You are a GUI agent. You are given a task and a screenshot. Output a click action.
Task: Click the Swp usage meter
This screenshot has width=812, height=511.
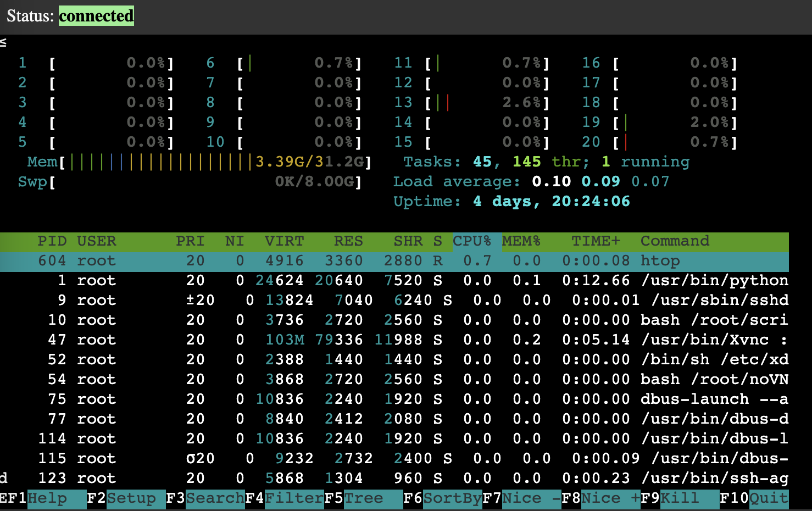[190, 182]
